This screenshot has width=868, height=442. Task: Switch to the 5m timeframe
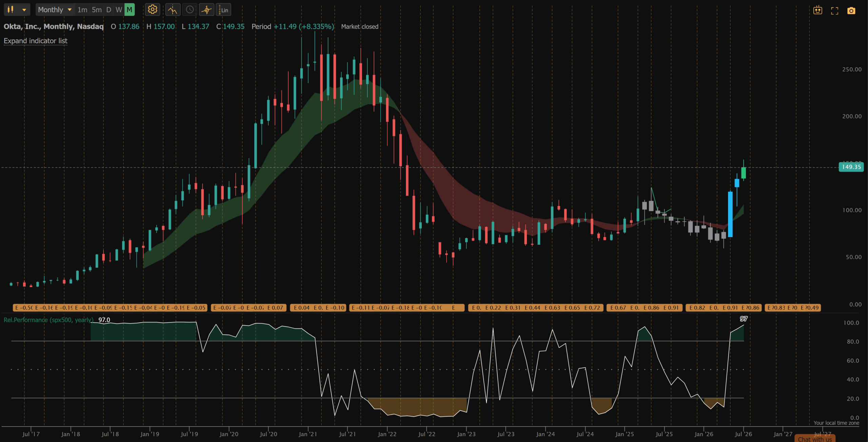97,10
